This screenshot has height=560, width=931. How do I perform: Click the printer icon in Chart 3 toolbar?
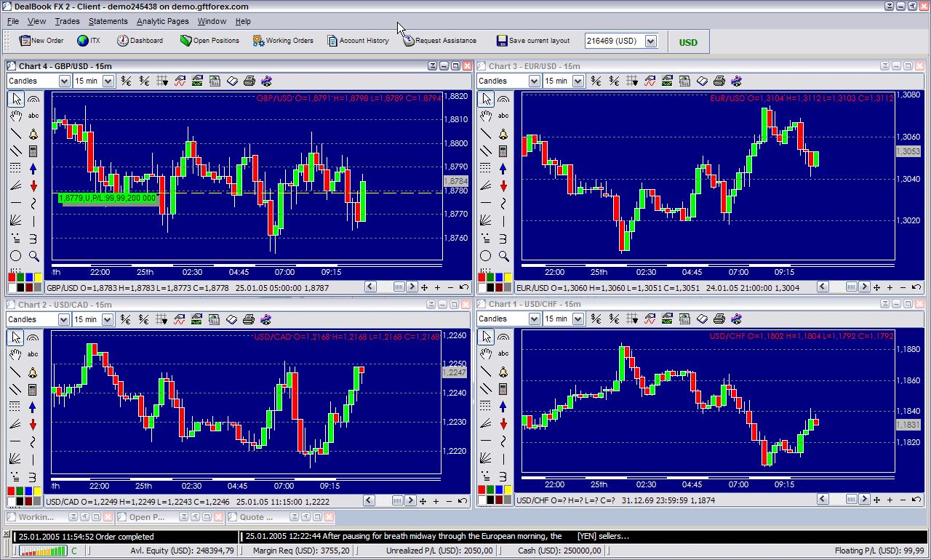[x=719, y=81]
